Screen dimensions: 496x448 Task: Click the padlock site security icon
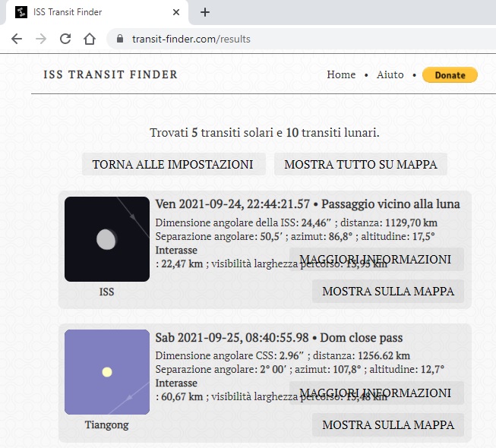click(x=118, y=39)
